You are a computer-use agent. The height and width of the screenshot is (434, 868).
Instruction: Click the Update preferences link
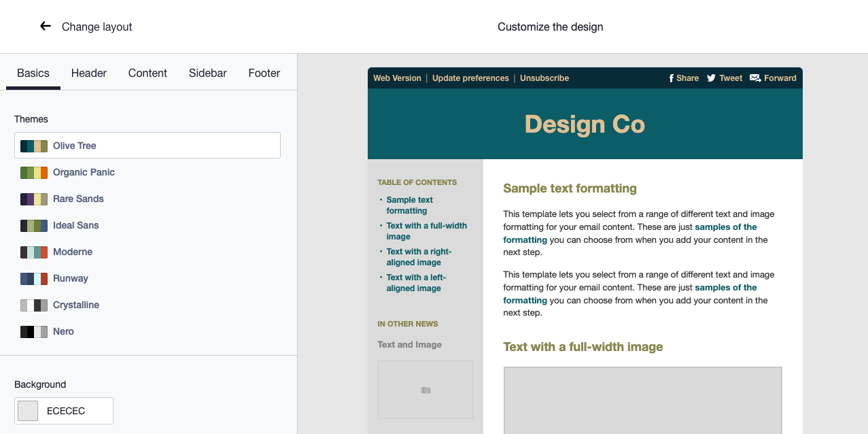click(x=470, y=78)
